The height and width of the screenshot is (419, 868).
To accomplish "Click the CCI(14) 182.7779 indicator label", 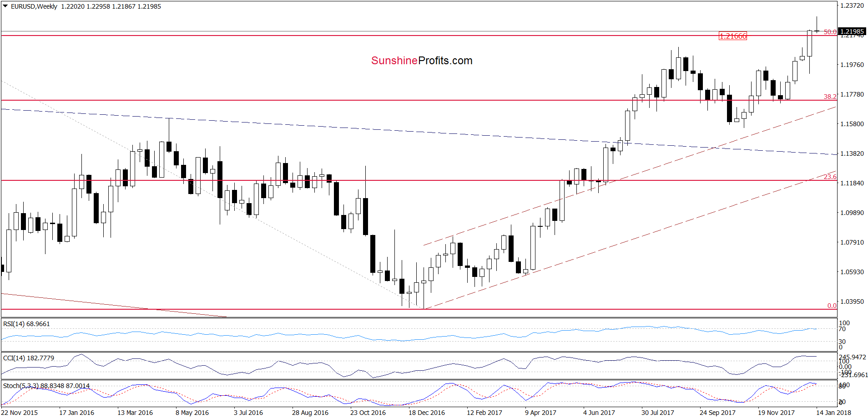I will pyautogui.click(x=29, y=358).
